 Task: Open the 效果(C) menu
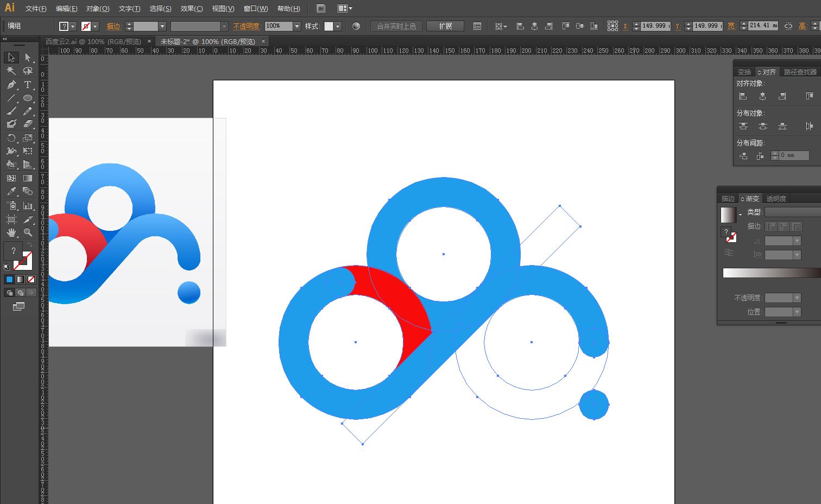191,9
